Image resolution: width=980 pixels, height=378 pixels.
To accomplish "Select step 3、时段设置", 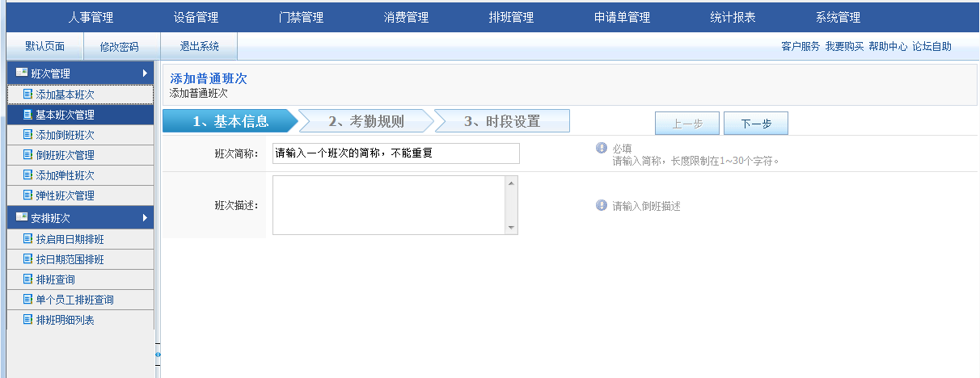I will [x=502, y=121].
